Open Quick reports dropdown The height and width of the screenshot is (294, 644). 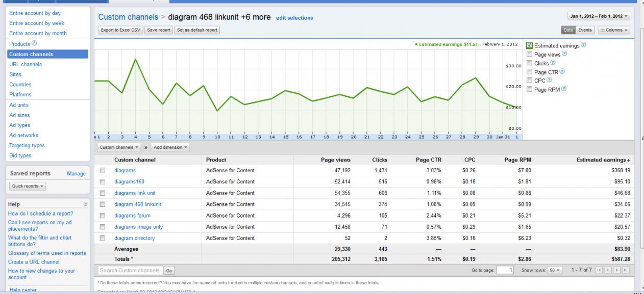(28, 186)
